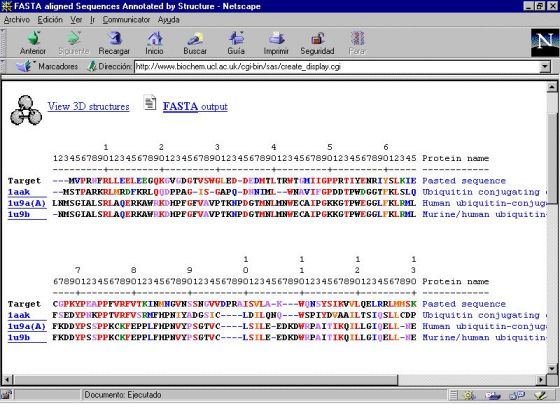Open the Seguridad security info

click(317, 43)
